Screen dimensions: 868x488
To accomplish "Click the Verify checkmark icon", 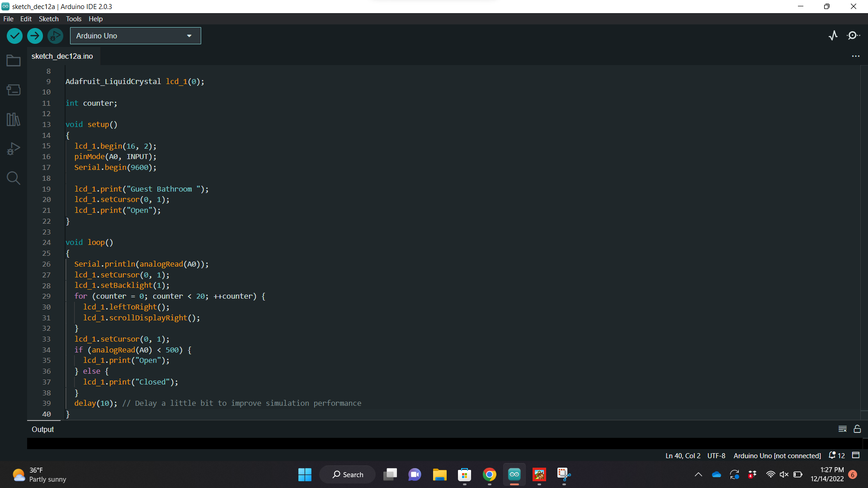I will point(14,36).
